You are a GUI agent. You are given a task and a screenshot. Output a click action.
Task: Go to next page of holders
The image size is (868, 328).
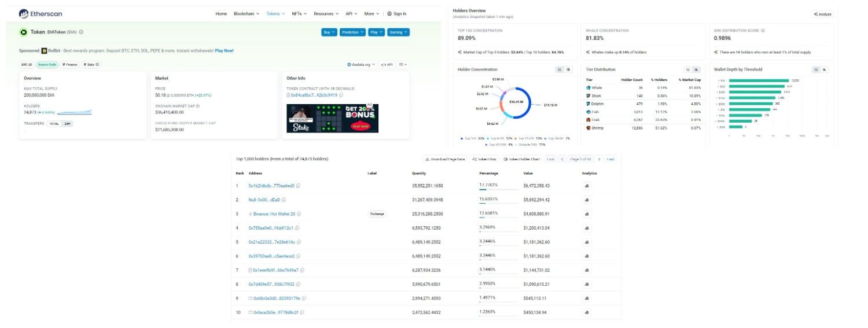tap(599, 159)
